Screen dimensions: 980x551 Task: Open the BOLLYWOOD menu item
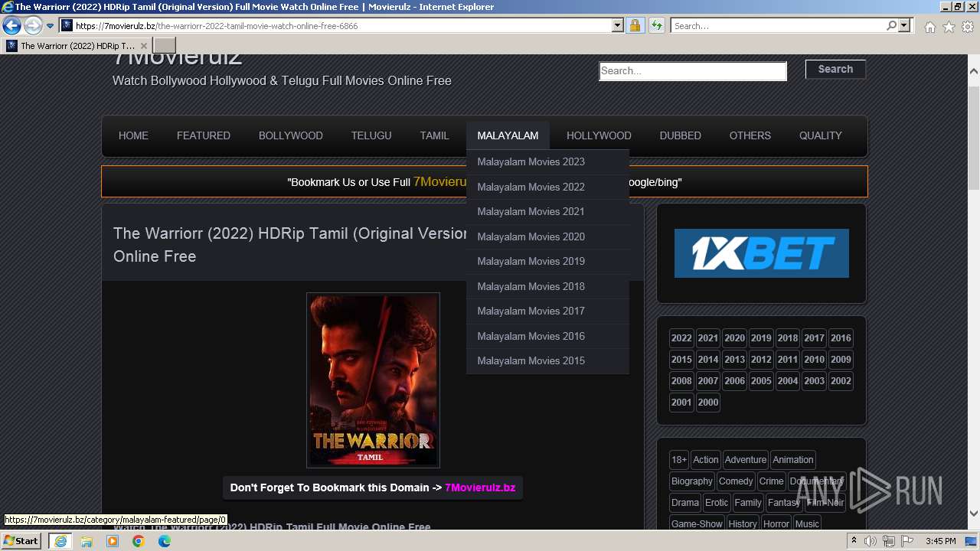coord(291,135)
